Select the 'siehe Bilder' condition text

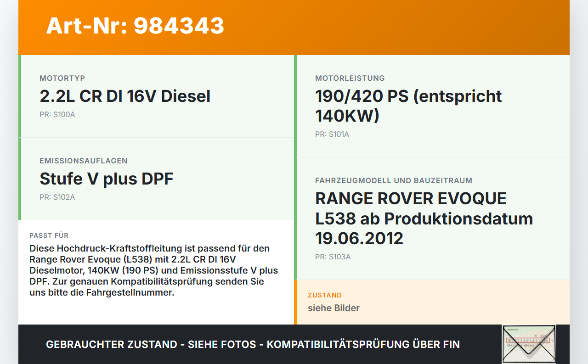[334, 308]
